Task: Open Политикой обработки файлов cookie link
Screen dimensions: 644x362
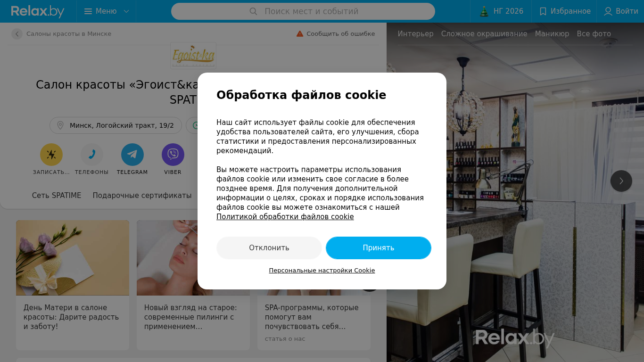Action: coord(285,217)
